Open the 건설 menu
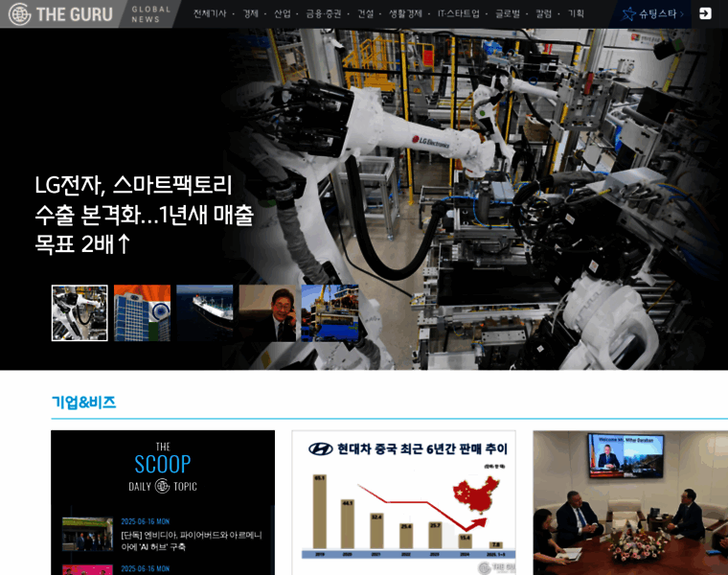728x575 pixels. pyautogui.click(x=365, y=14)
